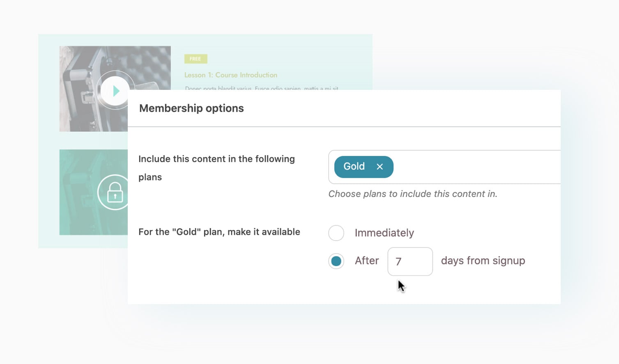Click the Gold plan label text
Screen dimensions: 619x364
354,167
